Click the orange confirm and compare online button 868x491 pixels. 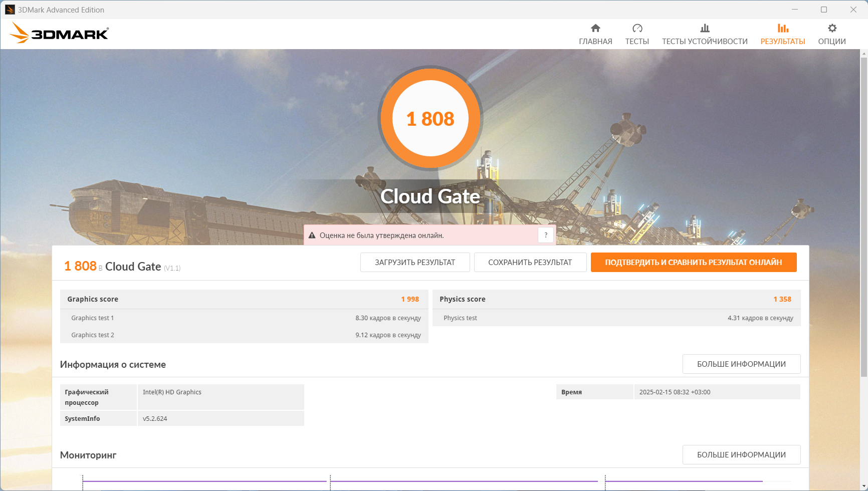pyautogui.click(x=693, y=263)
